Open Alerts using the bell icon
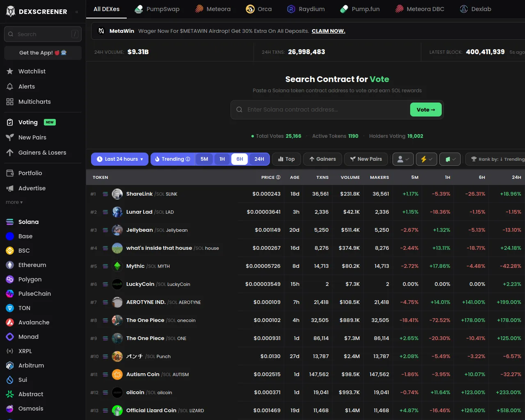Image resolution: width=525 pixels, height=420 pixels. [x=10, y=87]
